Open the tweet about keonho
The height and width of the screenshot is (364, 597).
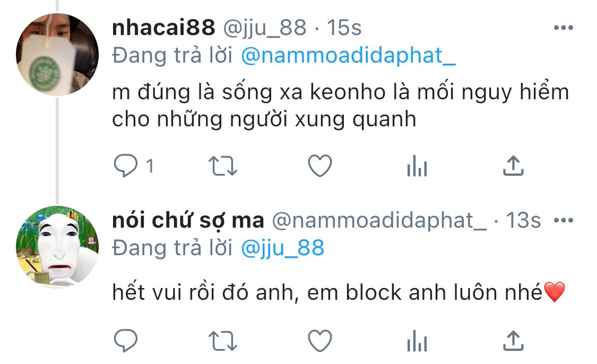tap(340, 106)
